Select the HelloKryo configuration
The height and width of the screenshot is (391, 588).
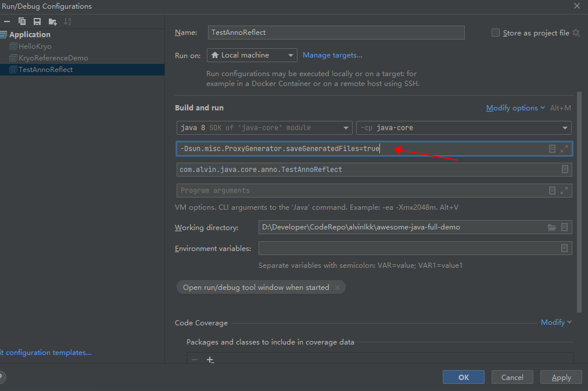pos(35,46)
